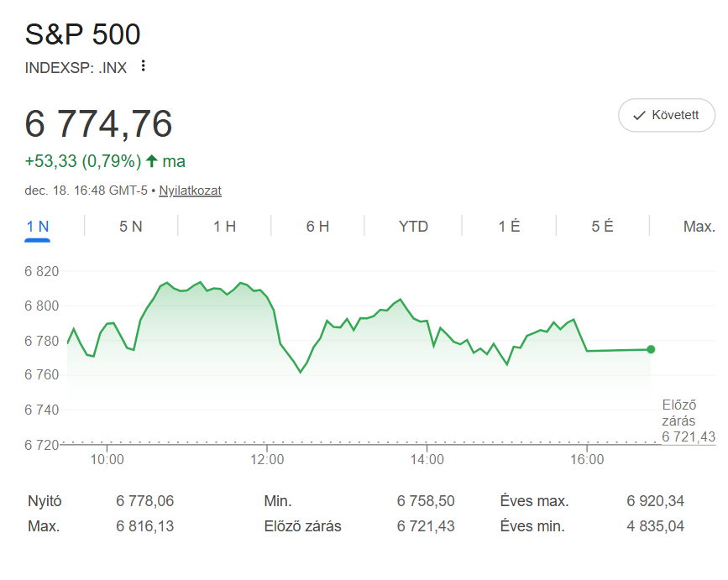Click the Nyitó value 6 778,06
The width and height of the screenshot is (728, 580).
tap(145, 501)
